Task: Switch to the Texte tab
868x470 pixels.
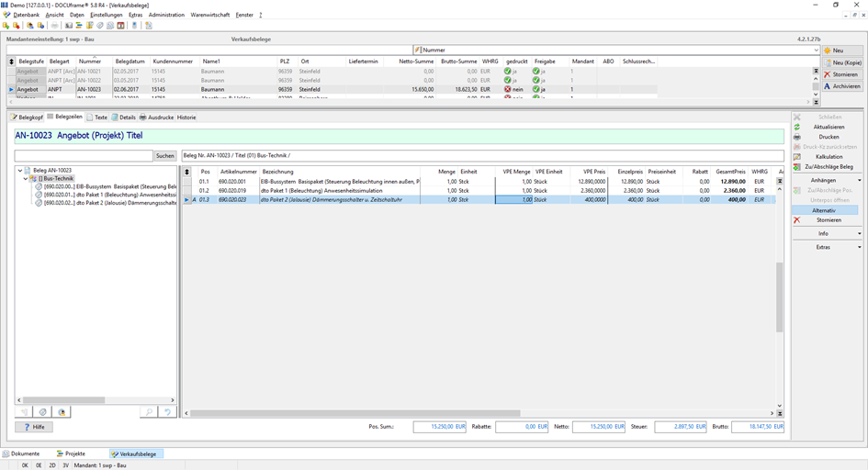Action: (97, 117)
